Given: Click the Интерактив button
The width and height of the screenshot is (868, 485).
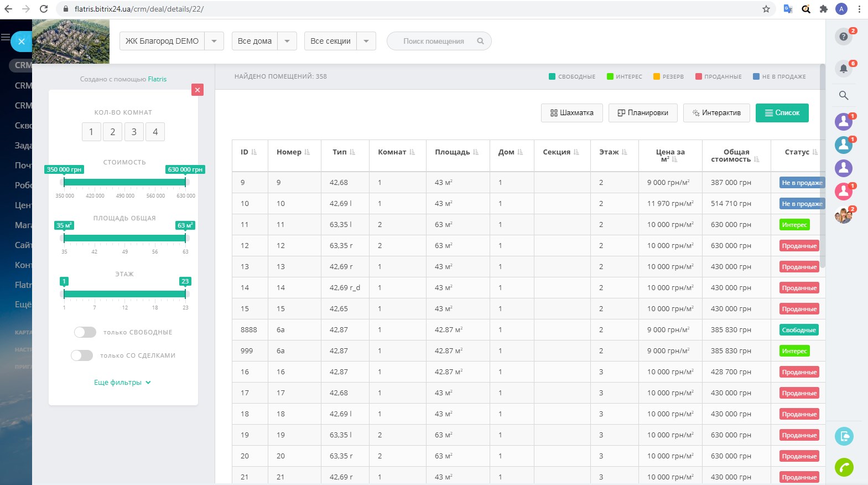Looking at the screenshot, I should coord(716,113).
